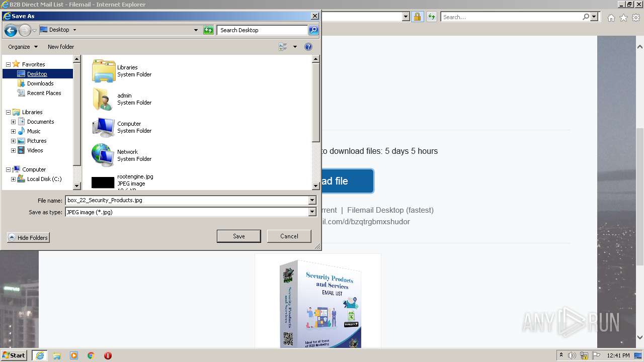Open red stop-sign taskbar icon
644x362 pixels.
click(x=108, y=355)
